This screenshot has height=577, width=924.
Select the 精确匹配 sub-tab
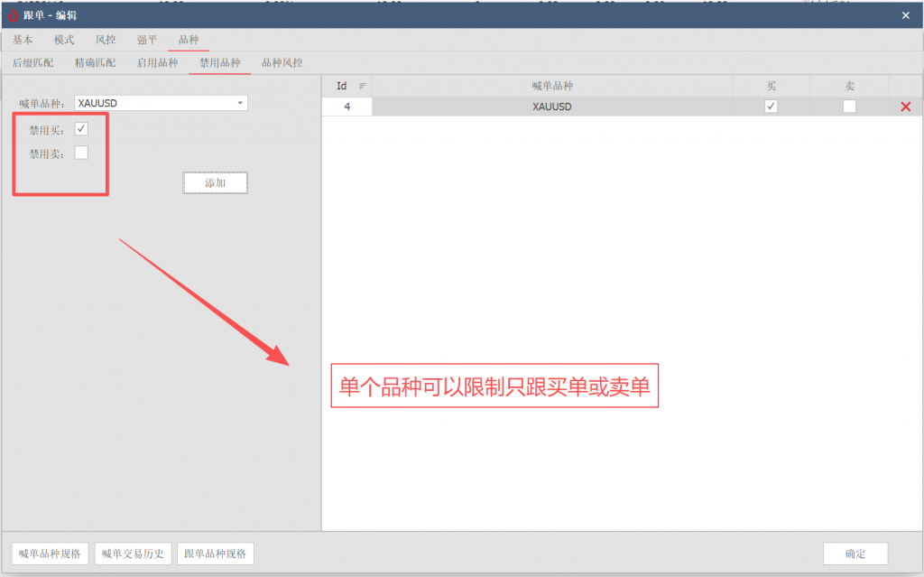(95, 63)
